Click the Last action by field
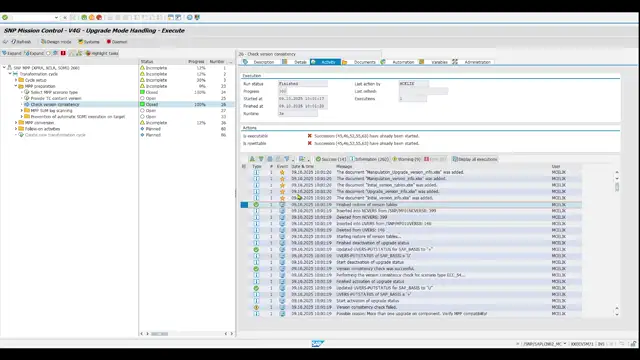Image resolution: width=640 pixels, height=360 pixels. 413,84
